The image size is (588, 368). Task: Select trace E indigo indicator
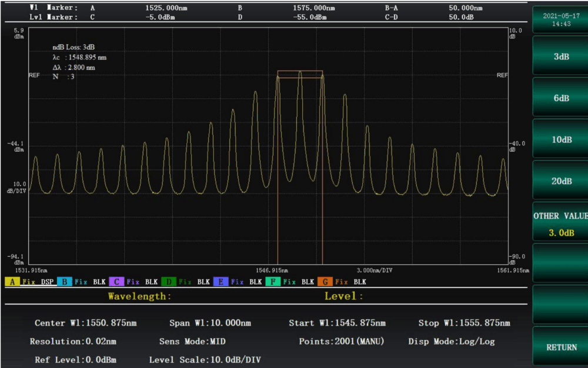(x=221, y=282)
